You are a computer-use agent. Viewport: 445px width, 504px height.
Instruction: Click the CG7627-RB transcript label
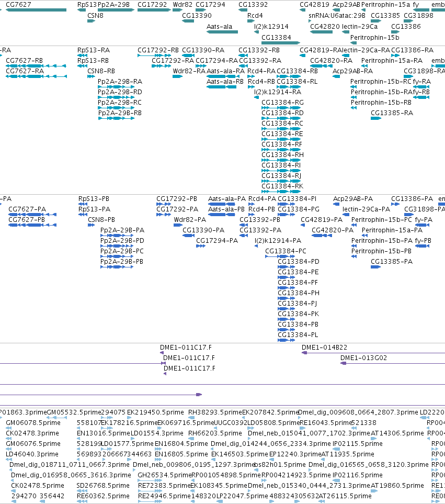(25, 60)
